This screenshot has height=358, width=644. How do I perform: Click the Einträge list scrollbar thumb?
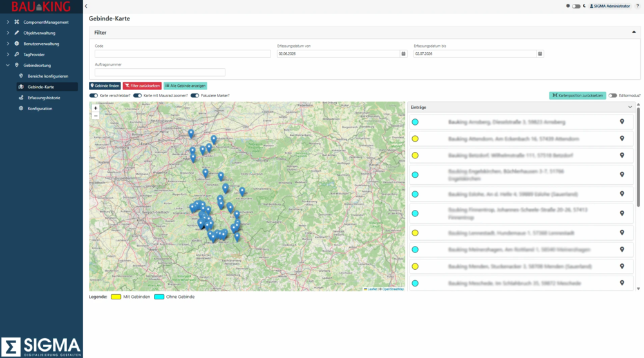[x=638, y=157]
